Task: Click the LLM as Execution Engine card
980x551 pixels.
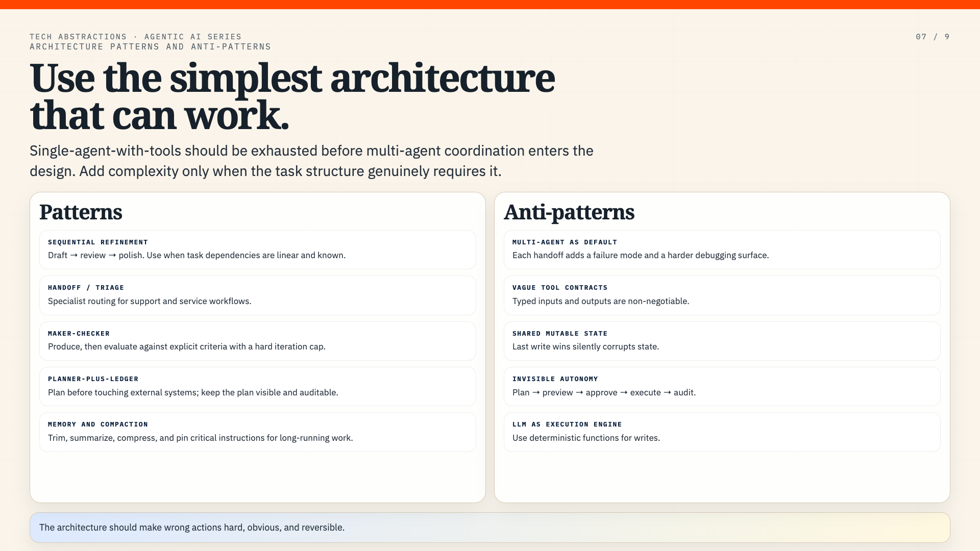Action: pyautogui.click(x=722, y=432)
